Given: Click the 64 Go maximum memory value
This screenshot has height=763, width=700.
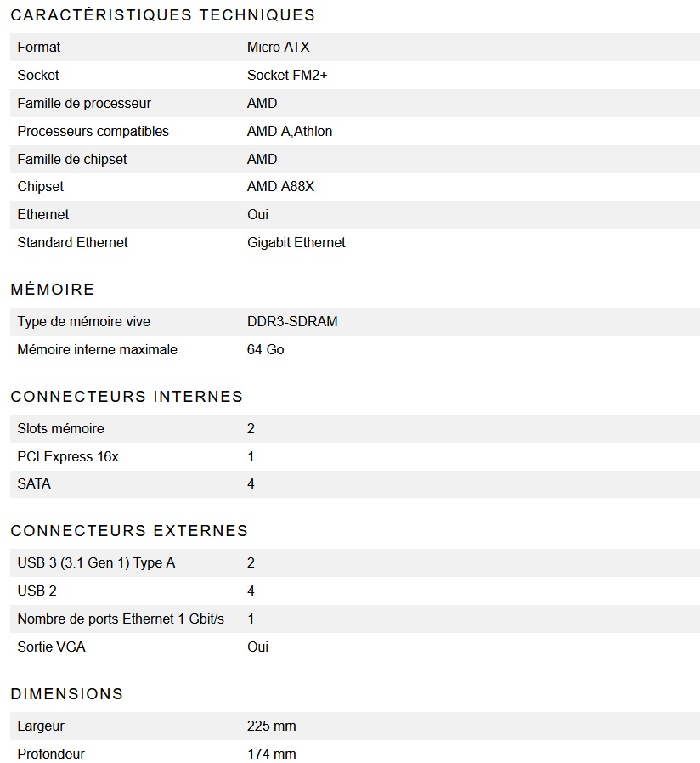Looking at the screenshot, I should (x=265, y=350).
